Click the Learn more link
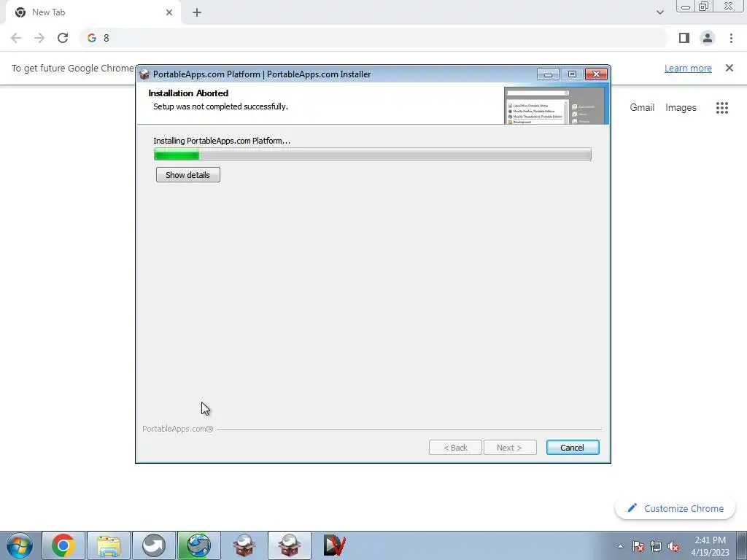 (x=688, y=68)
